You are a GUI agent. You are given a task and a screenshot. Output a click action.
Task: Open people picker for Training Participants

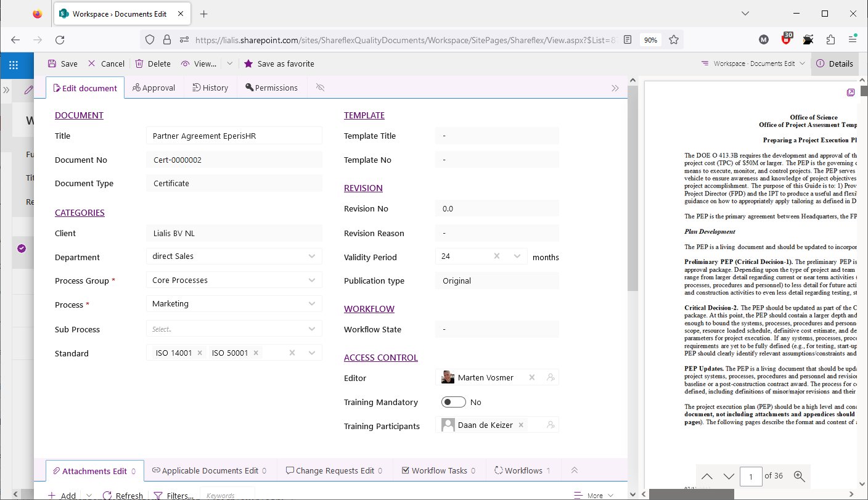point(551,425)
